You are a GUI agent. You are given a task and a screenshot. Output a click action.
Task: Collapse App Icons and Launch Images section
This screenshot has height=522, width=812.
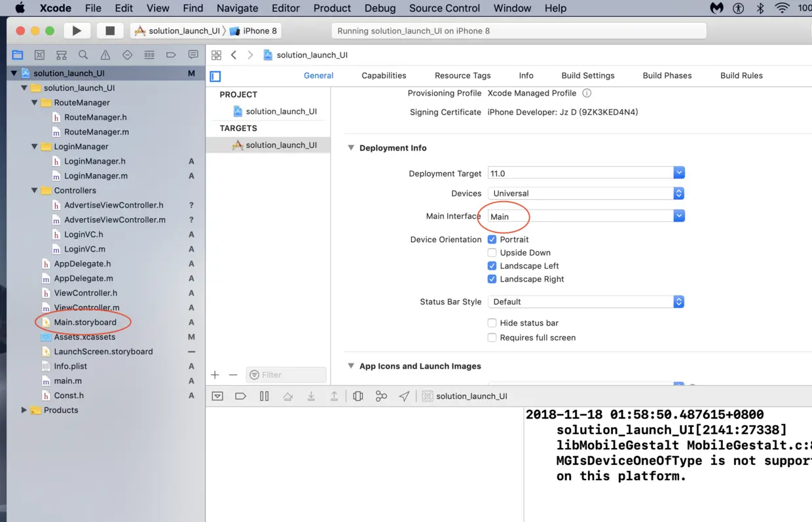coord(352,366)
